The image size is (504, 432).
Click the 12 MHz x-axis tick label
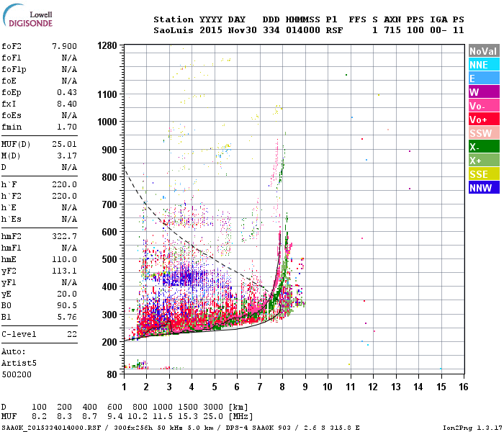tap(373, 387)
